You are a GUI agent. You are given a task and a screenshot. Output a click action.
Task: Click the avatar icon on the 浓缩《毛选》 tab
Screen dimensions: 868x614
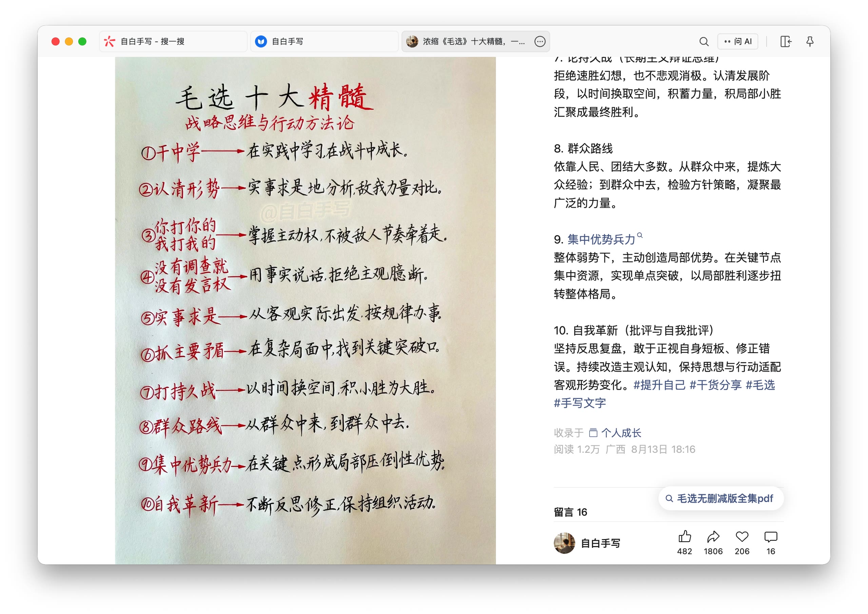(412, 42)
